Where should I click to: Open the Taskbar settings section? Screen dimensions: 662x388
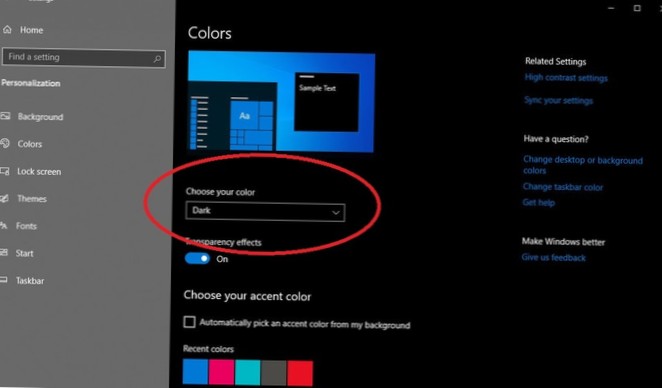pyautogui.click(x=30, y=280)
